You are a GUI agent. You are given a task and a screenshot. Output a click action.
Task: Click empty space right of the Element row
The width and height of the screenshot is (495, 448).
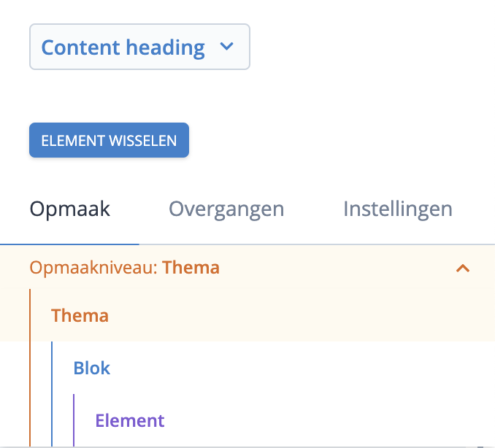coord(329,420)
